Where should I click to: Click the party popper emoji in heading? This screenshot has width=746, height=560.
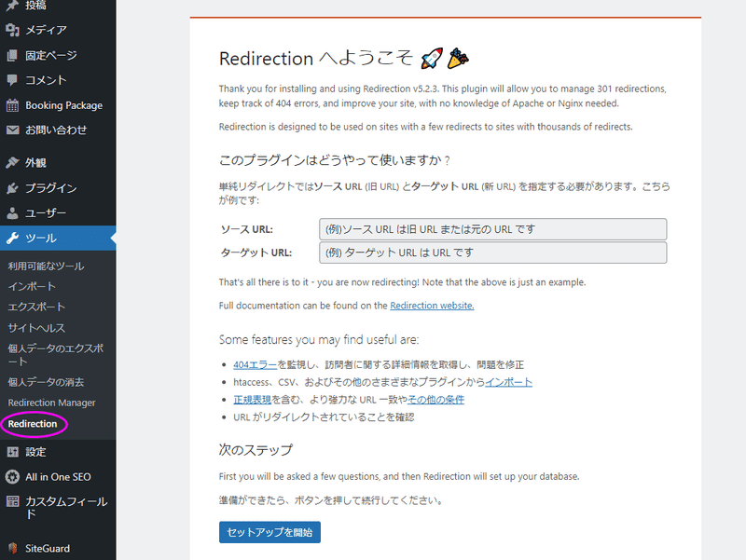tap(458, 58)
